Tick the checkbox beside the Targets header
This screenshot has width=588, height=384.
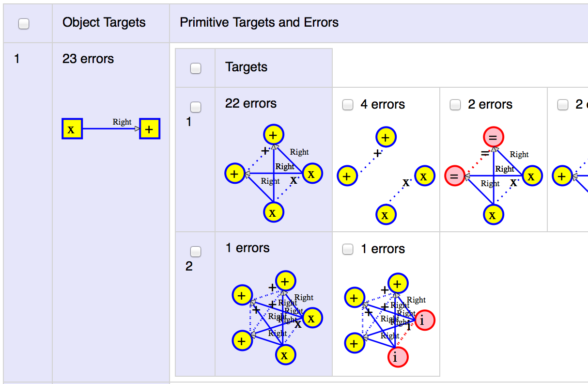coord(196,68)
